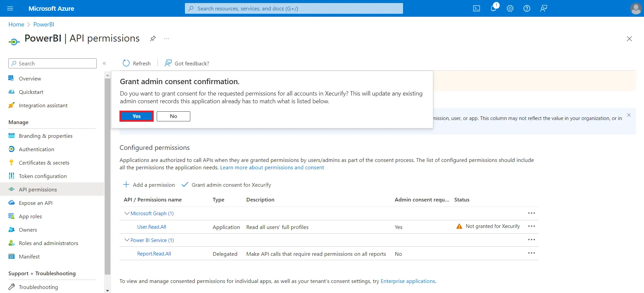Click the side menu scroll down arrow
644x293 pixels.
pyautogui.click(x=107, y=291)
